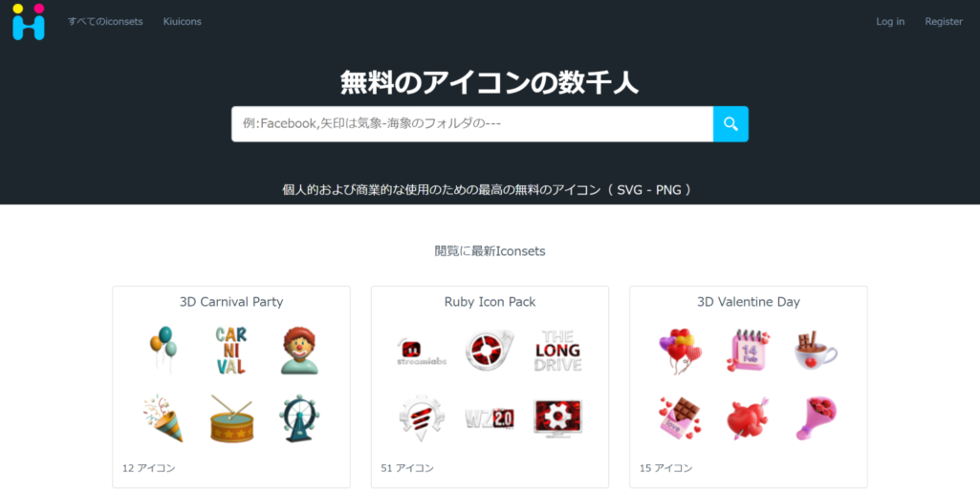Open the 3D Valentine Day title link

click(x=748, y=302)
